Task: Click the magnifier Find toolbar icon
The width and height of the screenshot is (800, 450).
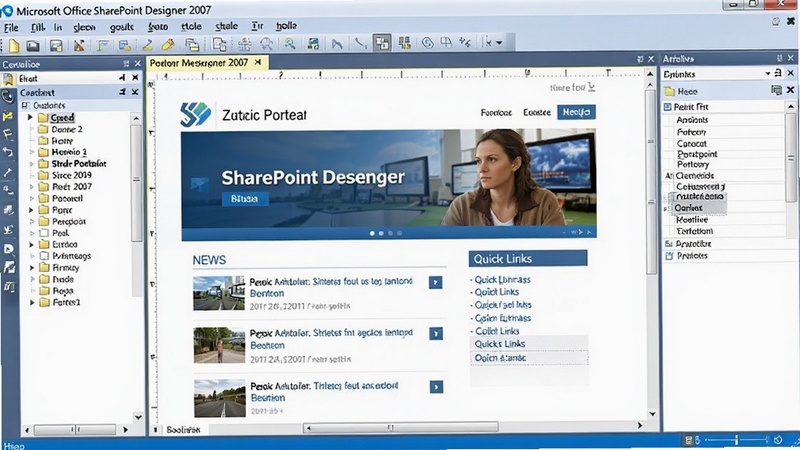Action: point(290,44)
